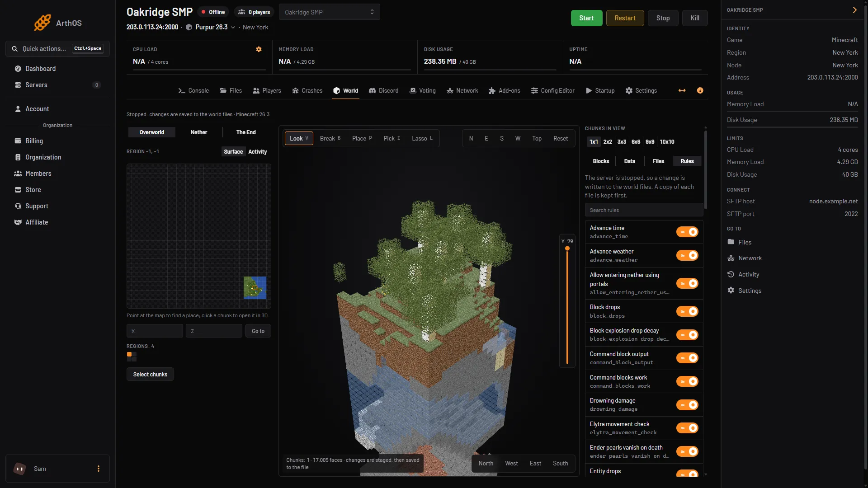This screenshot has width=868, height=488.
Task: Toggle the Command block output rule
Action: [687, 358]
